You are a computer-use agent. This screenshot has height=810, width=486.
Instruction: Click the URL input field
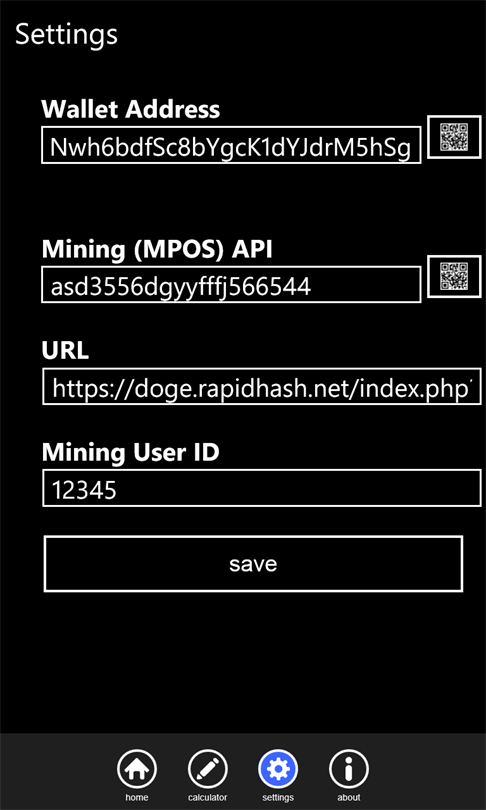261,386
